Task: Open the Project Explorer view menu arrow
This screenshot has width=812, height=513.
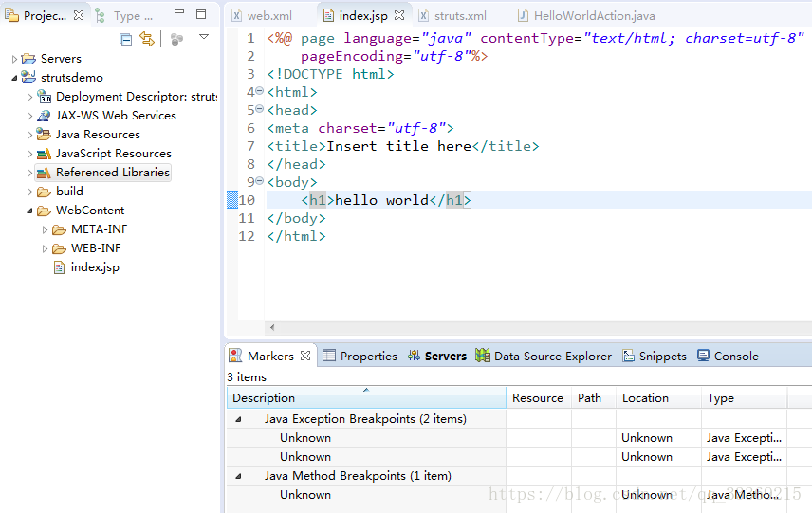Action: (204, 37)
